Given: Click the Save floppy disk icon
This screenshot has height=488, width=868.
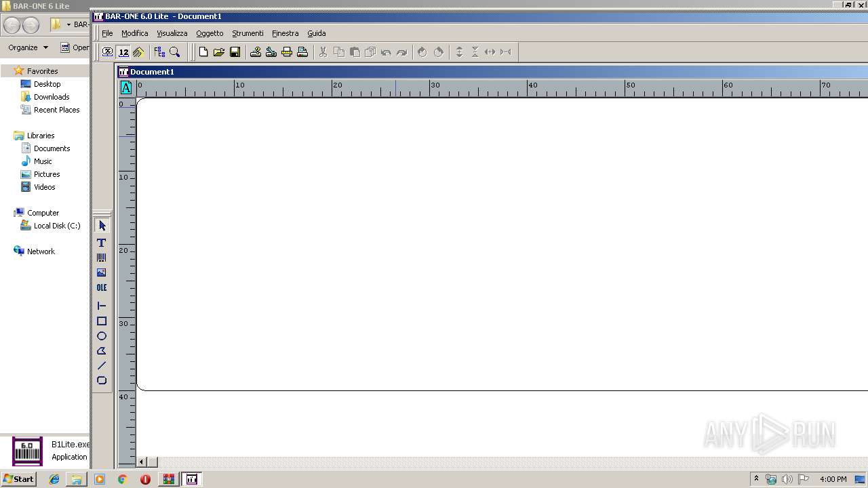Looking at the screenshot, I should click(x=235, y=52).
